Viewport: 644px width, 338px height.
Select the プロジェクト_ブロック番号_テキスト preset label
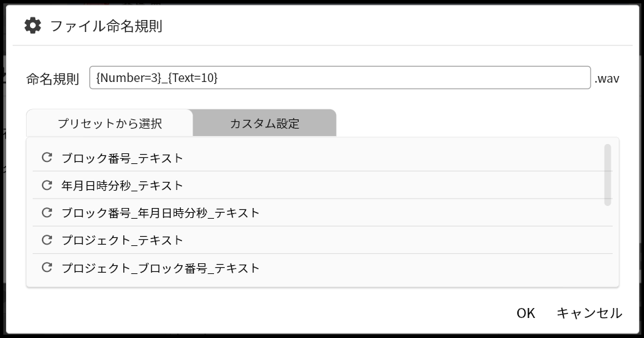tap(160, 268)
